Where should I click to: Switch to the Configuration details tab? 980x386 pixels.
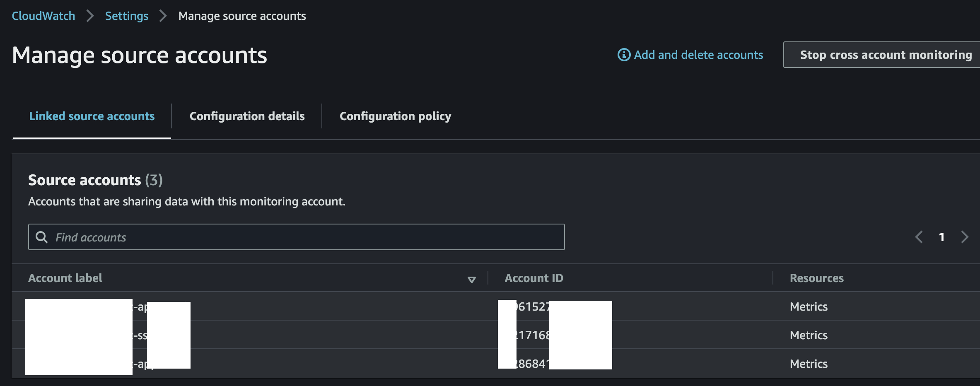point(247,116)
